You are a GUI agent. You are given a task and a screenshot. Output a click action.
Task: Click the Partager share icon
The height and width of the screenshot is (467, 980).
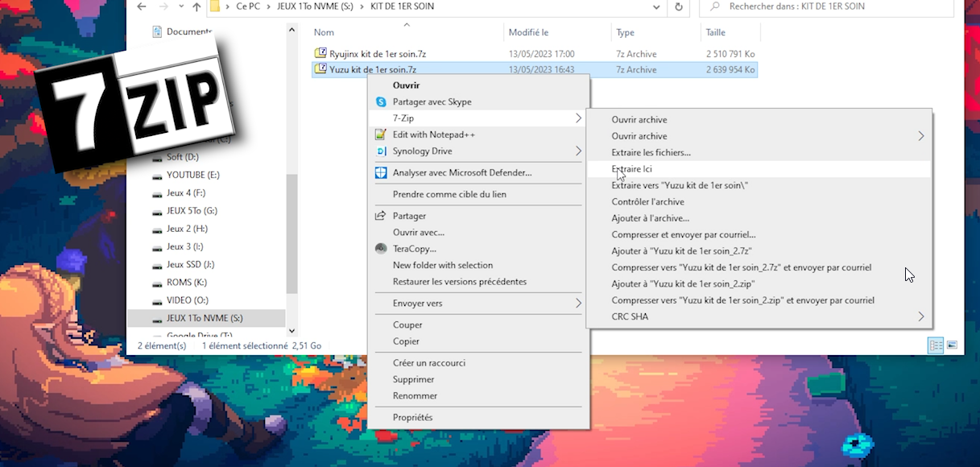(x=381, y=216)
